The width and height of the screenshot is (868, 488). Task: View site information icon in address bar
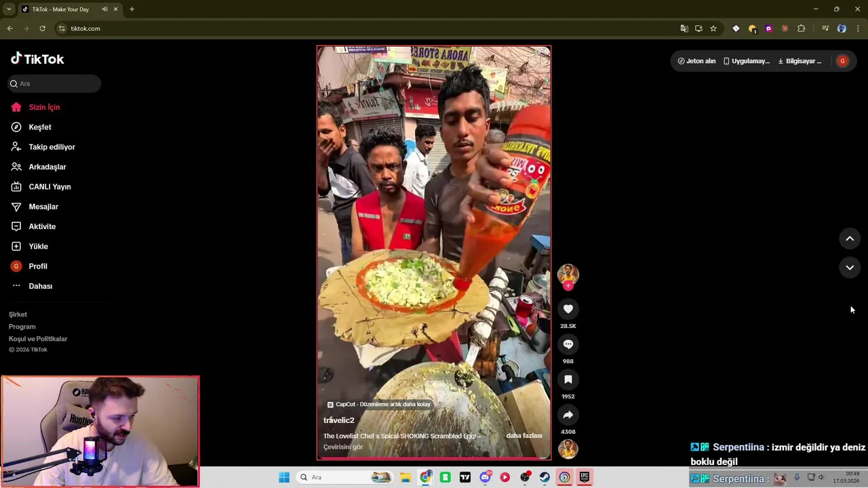click(x=62, y=28)
